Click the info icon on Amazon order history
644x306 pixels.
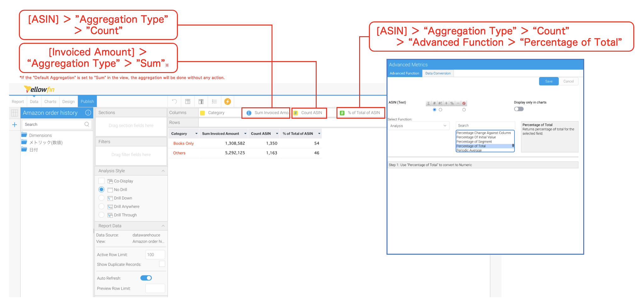pos(88,113)
